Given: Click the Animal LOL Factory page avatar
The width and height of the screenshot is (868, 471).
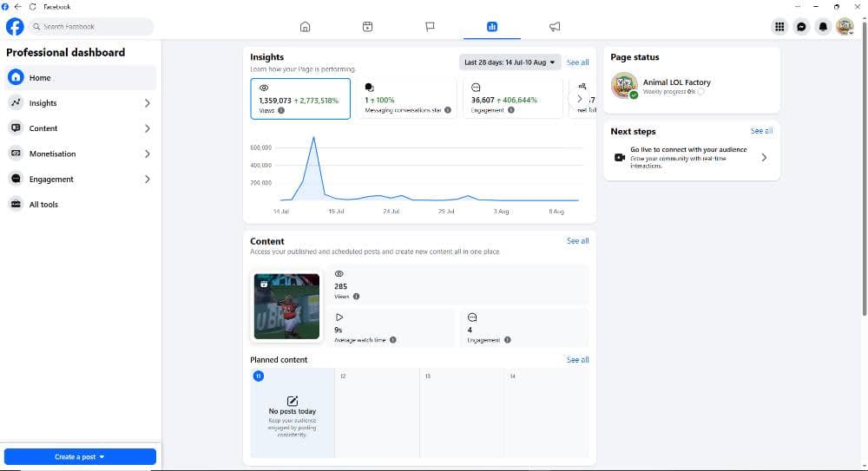Looking at the screenshot, I should coord(624,86).
